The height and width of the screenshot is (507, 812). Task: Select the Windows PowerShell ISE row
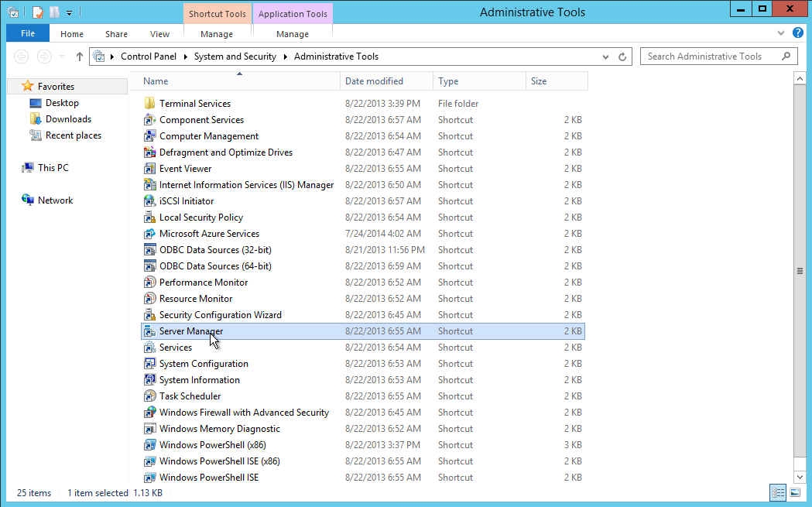point(363,478)
